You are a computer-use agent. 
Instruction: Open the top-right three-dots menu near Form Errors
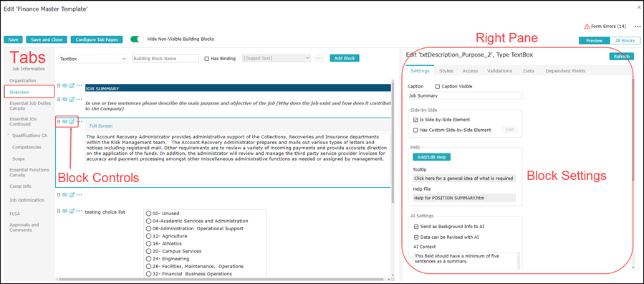[638, 27]
